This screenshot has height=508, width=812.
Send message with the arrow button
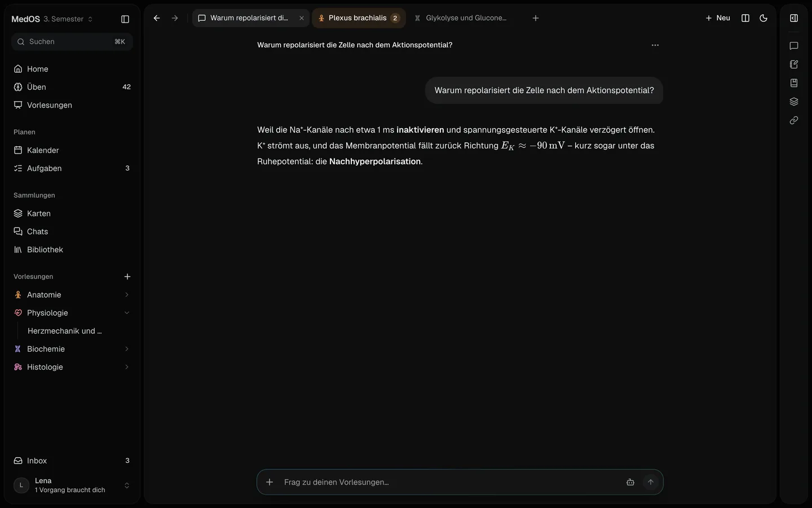(651, 482)
